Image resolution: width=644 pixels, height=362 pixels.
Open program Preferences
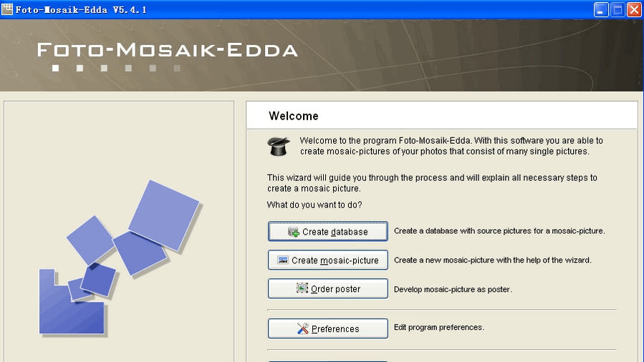click(x=328, y=328)
